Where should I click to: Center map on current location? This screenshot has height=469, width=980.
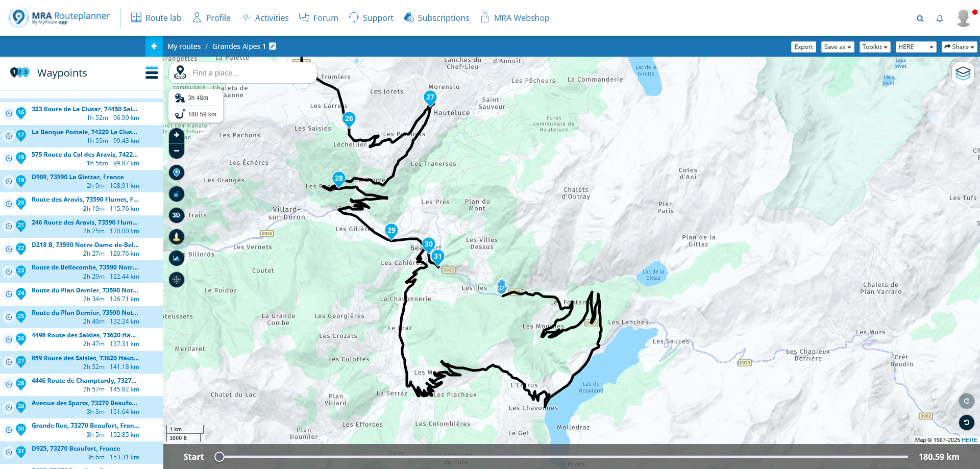pyautogui.click(x=177, y=280)
